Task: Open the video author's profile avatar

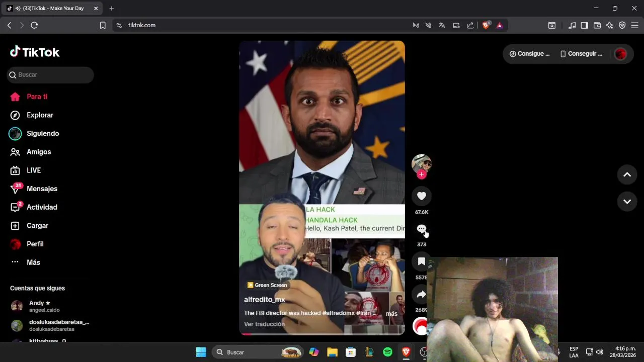Action: [x=422, y=164]
